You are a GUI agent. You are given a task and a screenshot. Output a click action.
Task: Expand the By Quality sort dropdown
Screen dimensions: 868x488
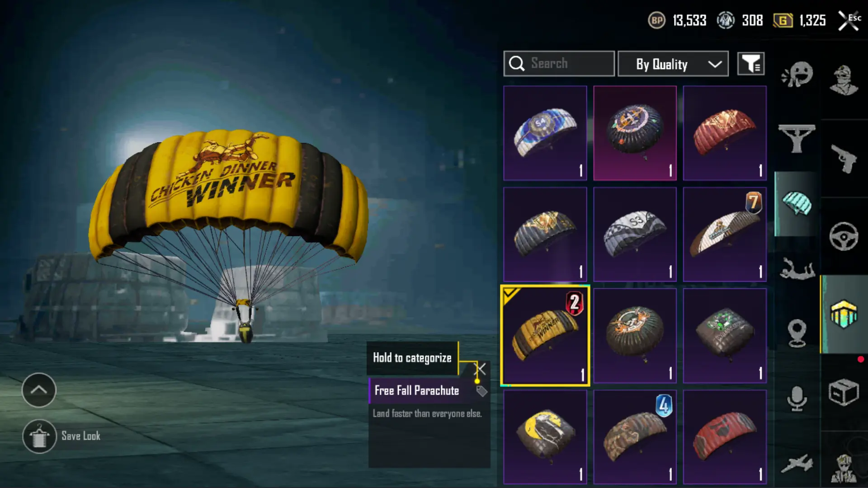click(673, 64)
